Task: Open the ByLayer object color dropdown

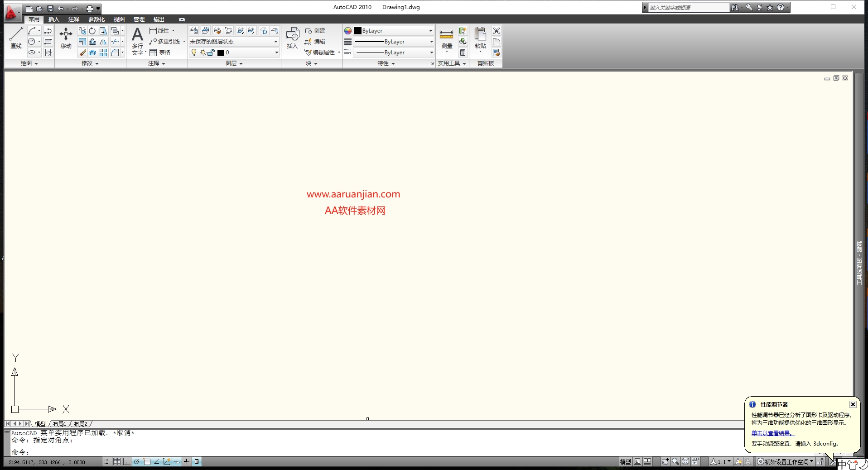Action: [393, 31]
